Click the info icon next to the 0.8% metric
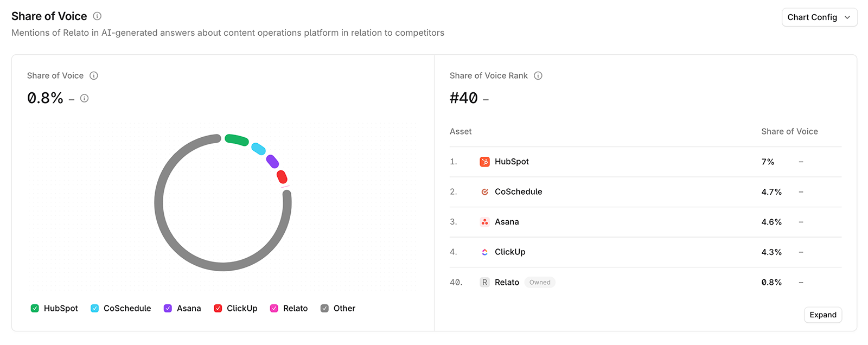Image resolution: width=868 pixels, height=345 pixels. pyautogui.click(x=84, y=98)
